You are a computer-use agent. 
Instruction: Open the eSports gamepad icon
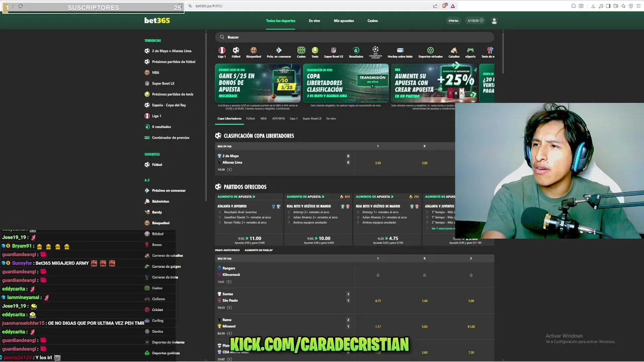coord(470,50)
